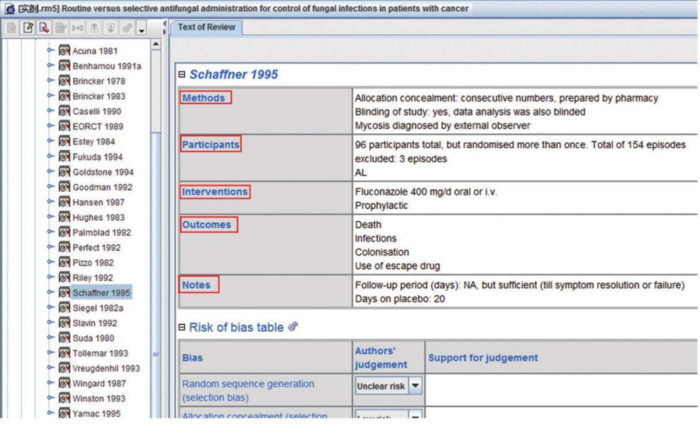
Task: Click the edit note toolbar icon
Action: (x=28, y=28)
